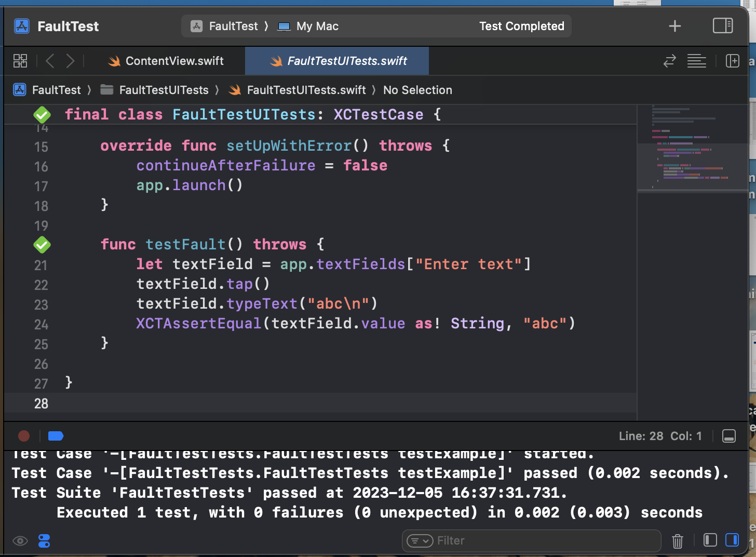Click the FaultTest app icon in title bar

click(22, 26)
